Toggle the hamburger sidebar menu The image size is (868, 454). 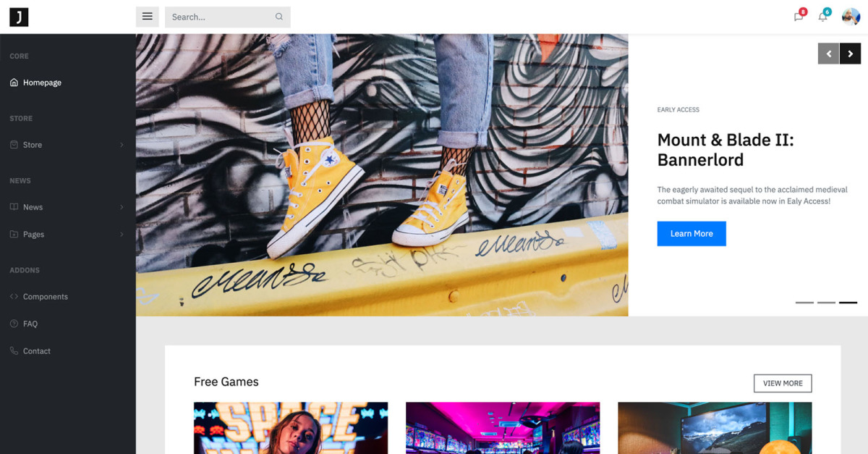(x=148, y=17)
